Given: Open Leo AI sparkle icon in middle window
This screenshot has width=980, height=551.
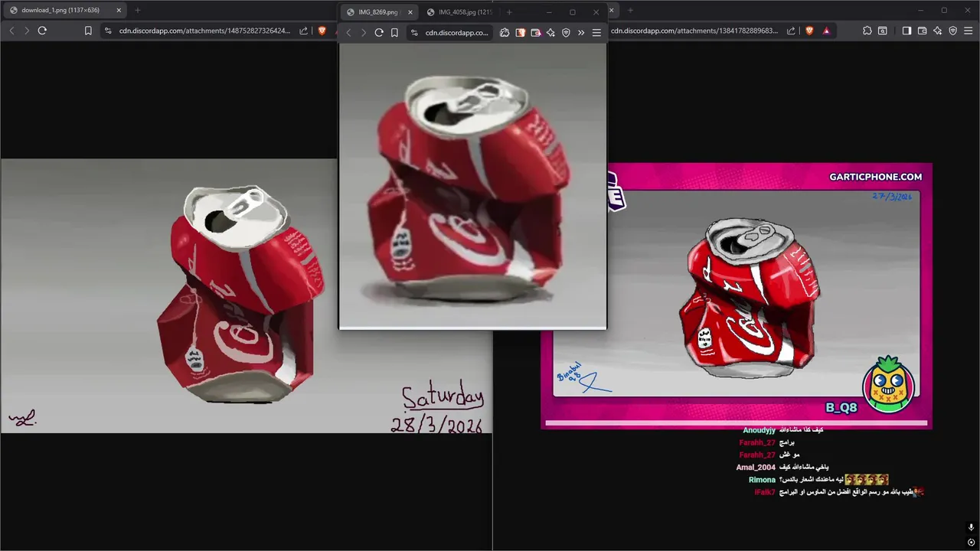Looking at the screenshot, I should 550,33.
